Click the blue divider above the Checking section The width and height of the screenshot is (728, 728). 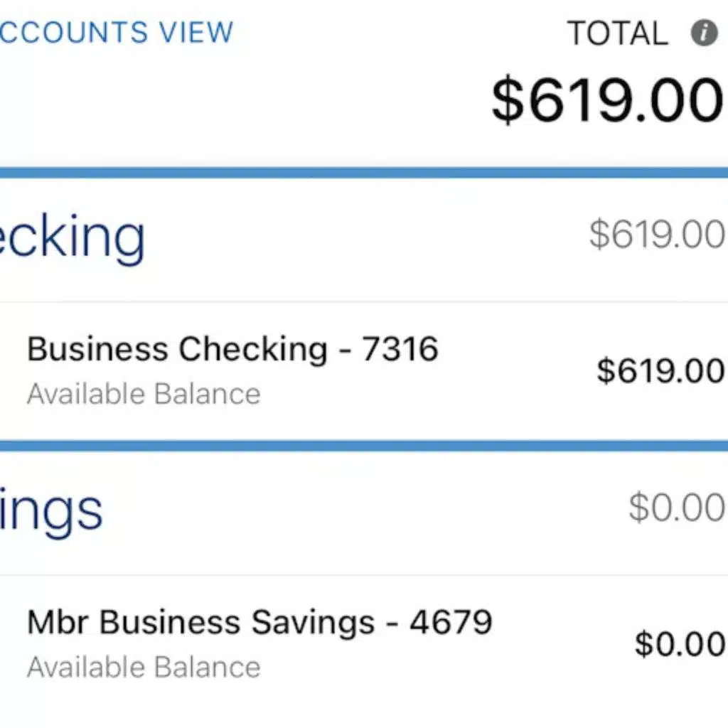[364, 173]
